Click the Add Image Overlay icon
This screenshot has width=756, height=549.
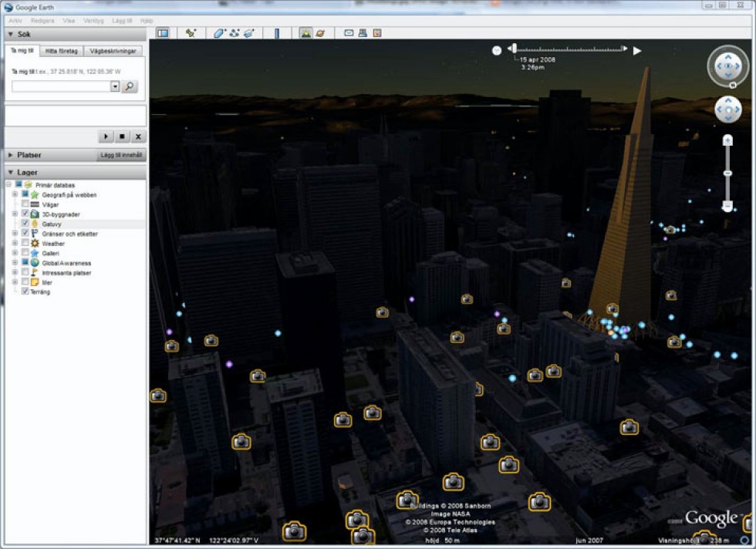(x=248, y=33)
